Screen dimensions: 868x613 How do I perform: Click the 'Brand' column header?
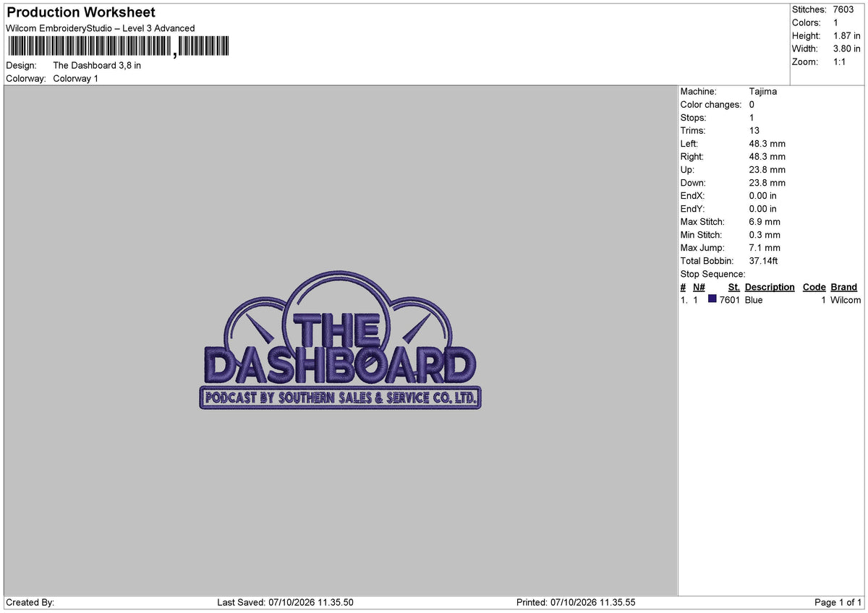843,287
